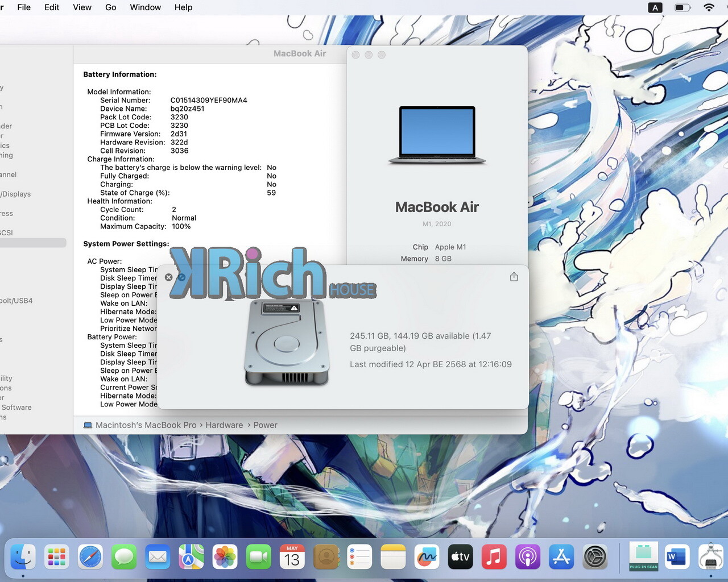
Task: Open the Apple TV app
Action: (460, 557)
